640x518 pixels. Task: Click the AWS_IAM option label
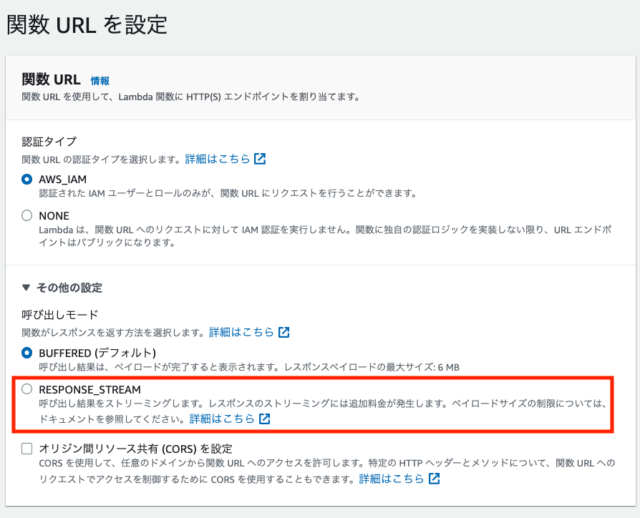(62, 180)
